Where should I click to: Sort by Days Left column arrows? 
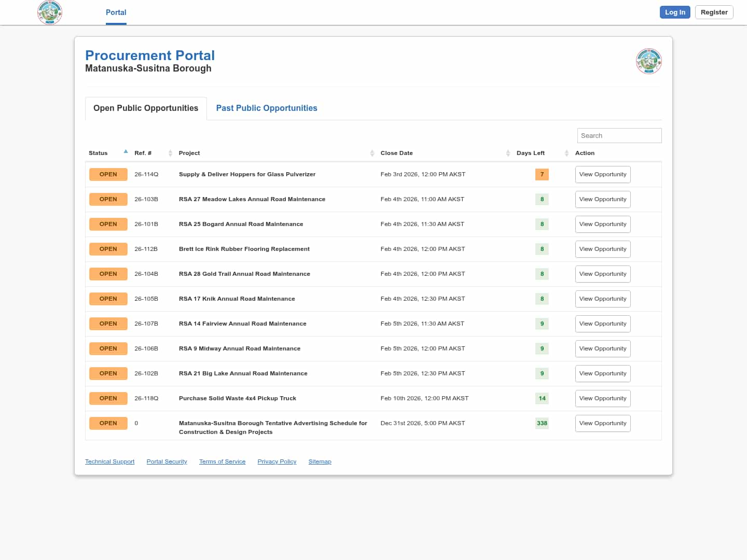566,153
